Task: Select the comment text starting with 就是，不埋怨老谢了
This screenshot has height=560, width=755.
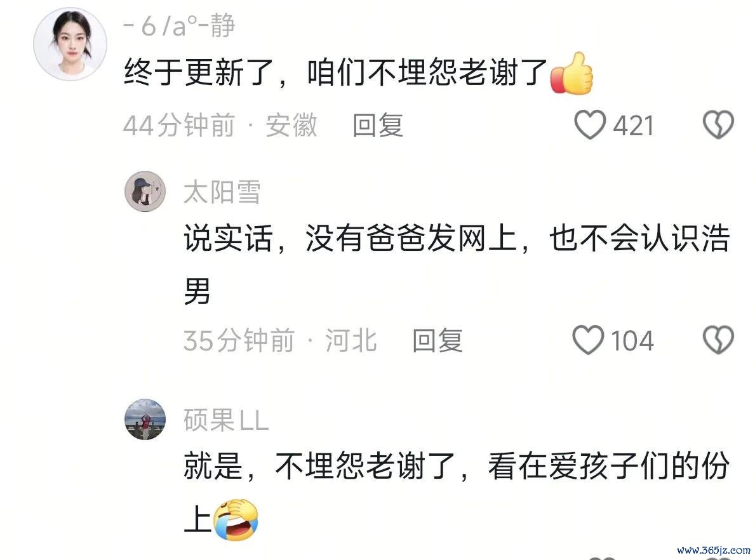Action: tap(457, 493)
